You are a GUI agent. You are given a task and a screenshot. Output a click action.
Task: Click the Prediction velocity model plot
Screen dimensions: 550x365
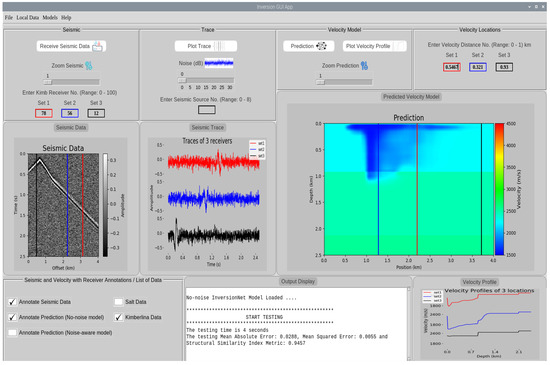pyautogui.click(x=409, y=189)
